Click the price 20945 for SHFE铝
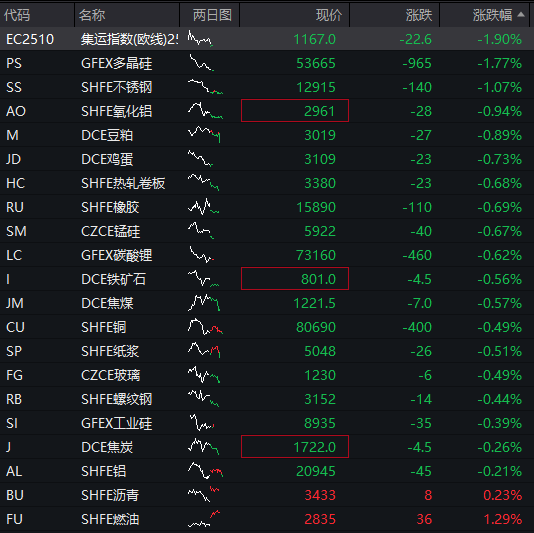The image size is (534, 533). tap(316, 471)
